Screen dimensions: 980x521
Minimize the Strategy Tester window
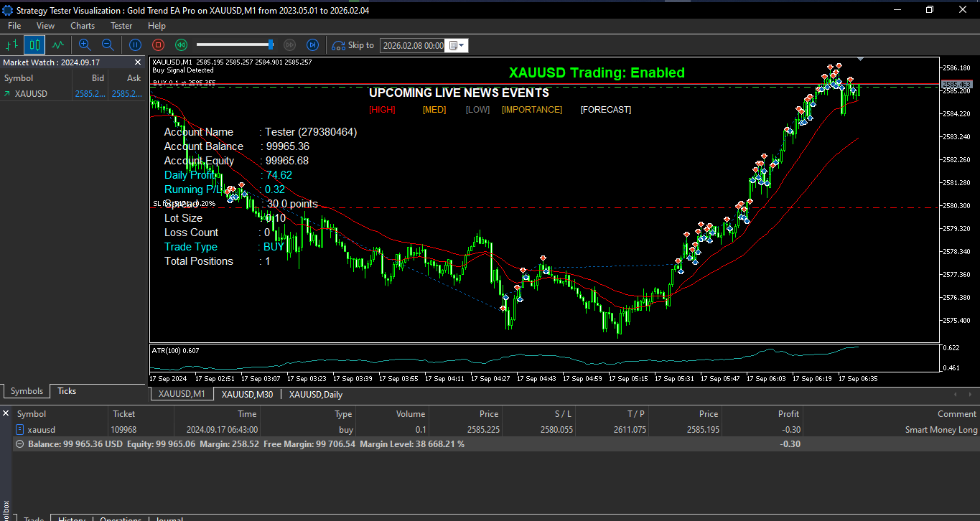897,9
